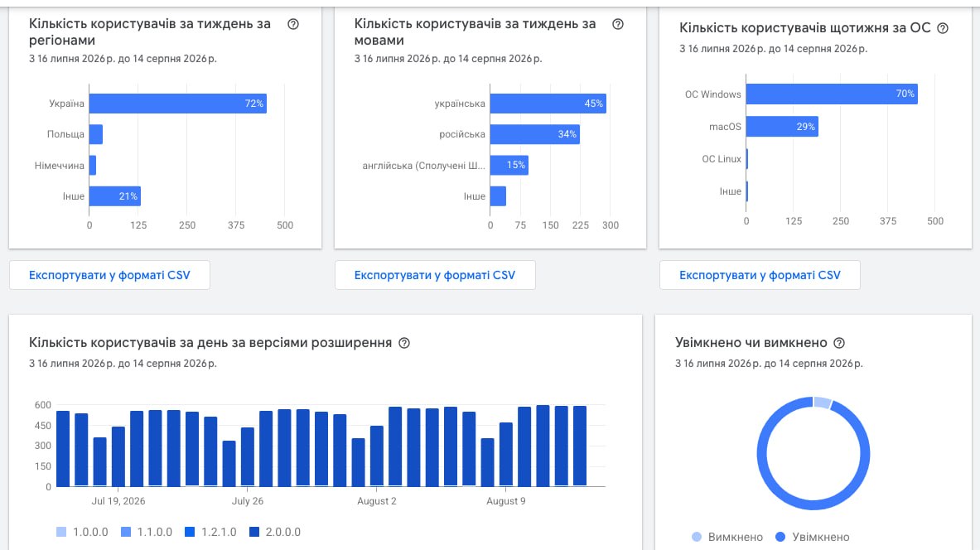
Task: Export regions chart via Експортувати у форматі CSV
Action: 109,275
